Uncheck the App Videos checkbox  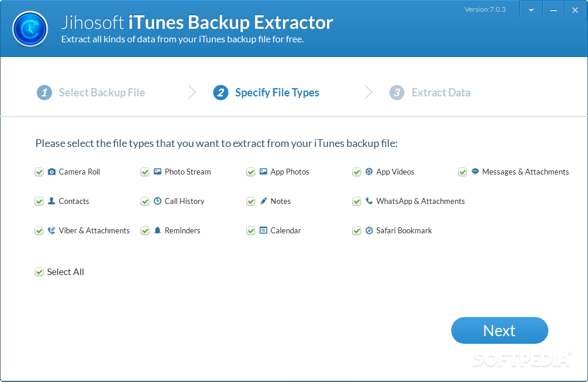click(357, 172)
